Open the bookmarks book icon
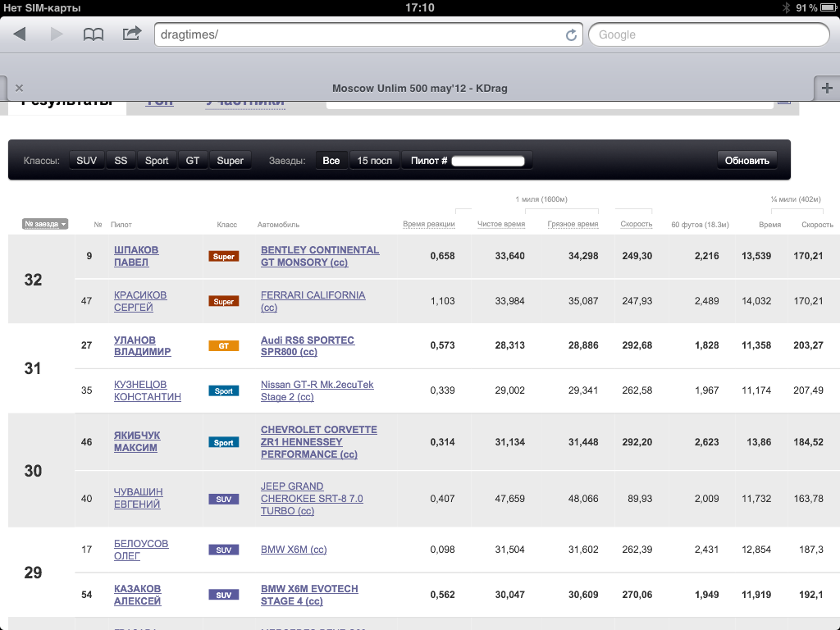This screenshot has height=630, width=840. point(94,34)
